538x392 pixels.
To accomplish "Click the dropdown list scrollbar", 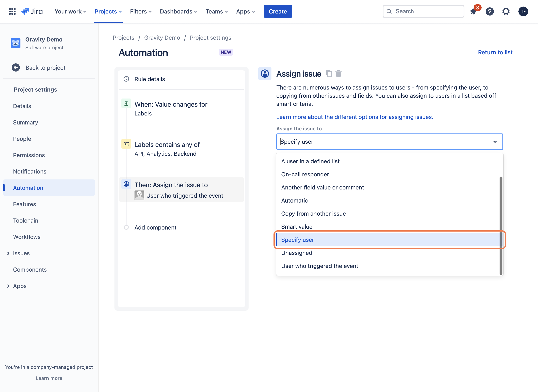I will 501,225.
